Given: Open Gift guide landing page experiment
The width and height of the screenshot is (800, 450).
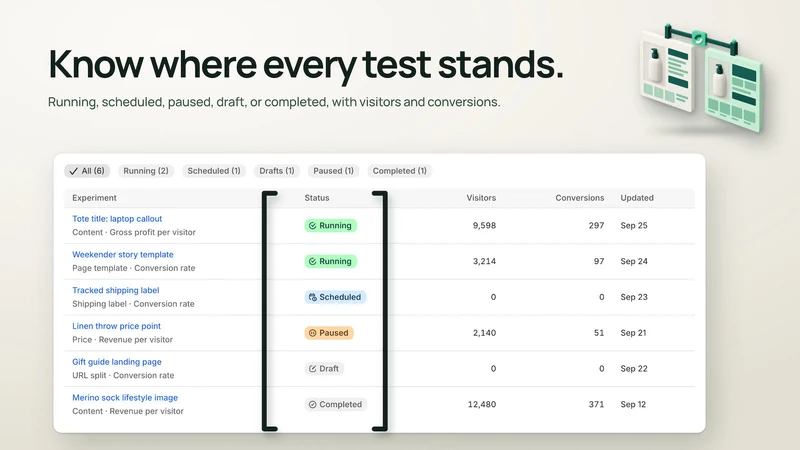Looking at the screenshot, I should click(117, 362).
